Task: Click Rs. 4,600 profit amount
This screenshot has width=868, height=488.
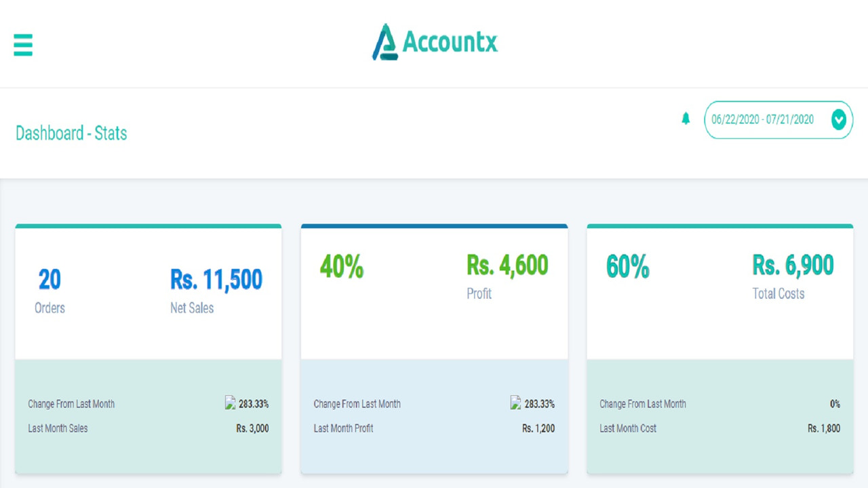Action: 507,265
